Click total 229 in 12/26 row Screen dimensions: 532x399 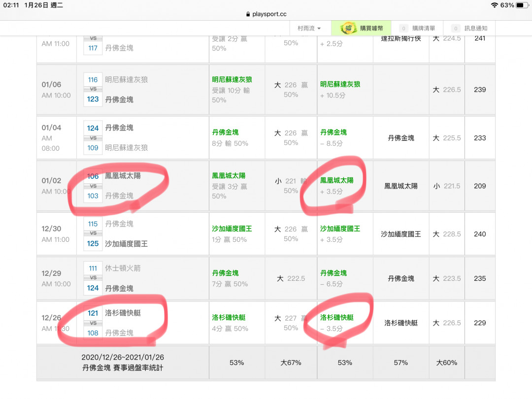tap(480, 323)
